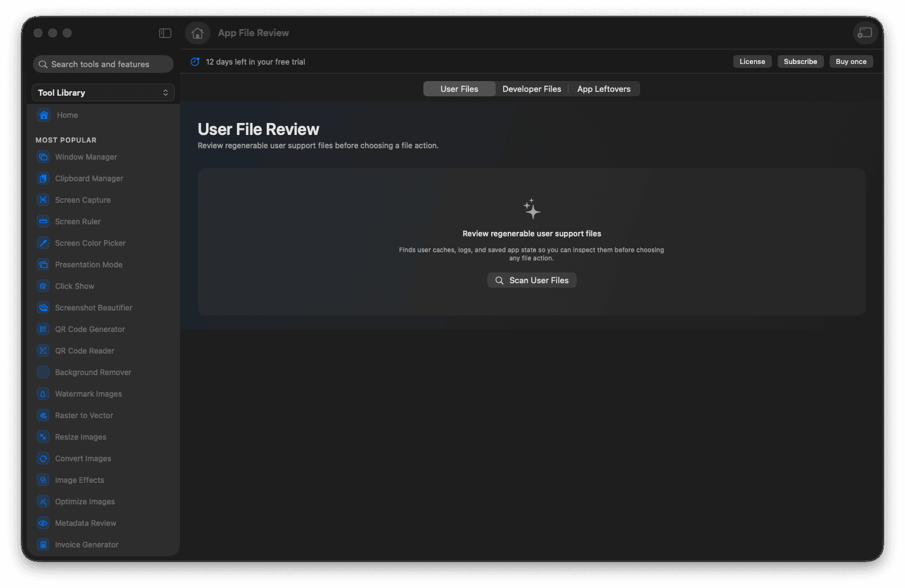Click the Convert Images icon

point(43,459)
